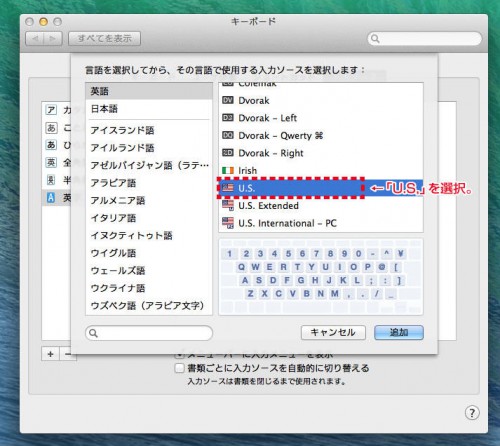Select the Dvorak keyboard layout icon
500x446 pixels.
[x=228, y=100]
